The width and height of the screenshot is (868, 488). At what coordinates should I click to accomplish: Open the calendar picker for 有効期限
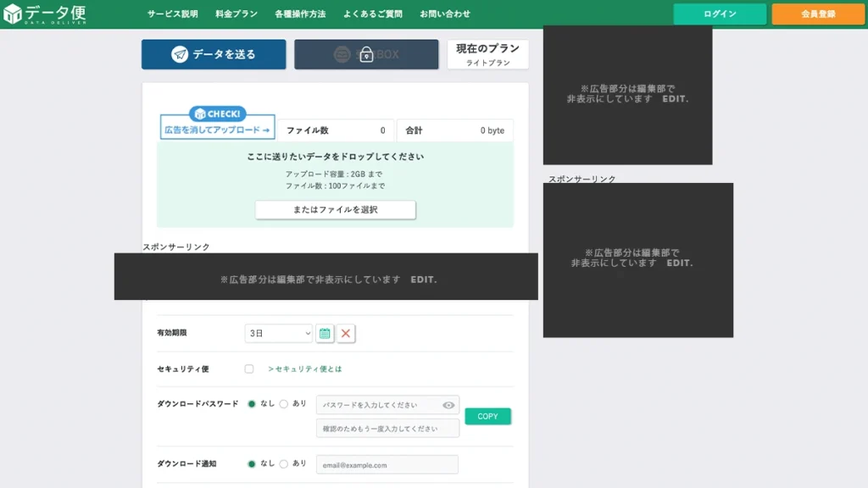click(325, 334)
